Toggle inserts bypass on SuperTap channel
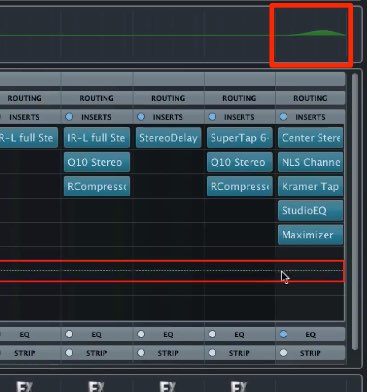Viewport: 367px width, 392px height. click(212, 117)
